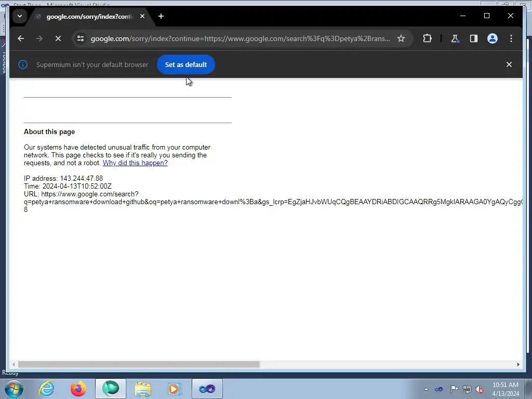The image size is (532, 399).
Task: Open the Windows Start menu
Action: tap(14, 389)
